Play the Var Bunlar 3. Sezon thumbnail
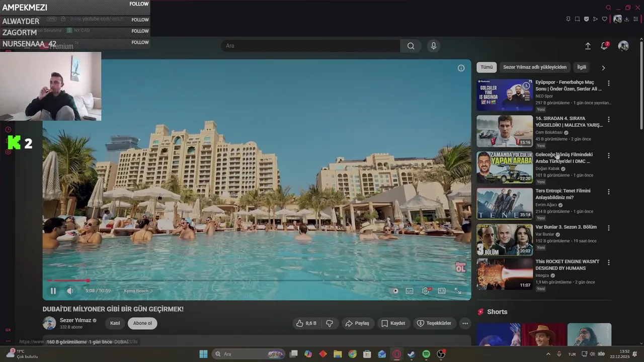 pos(505,240)
